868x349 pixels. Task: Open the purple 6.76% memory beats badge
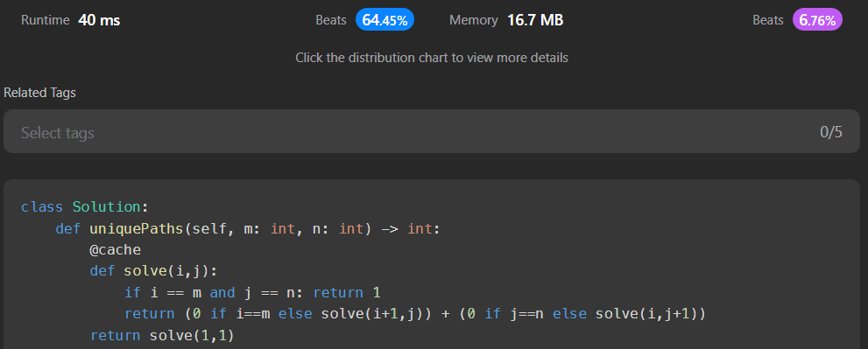(817, 20)
